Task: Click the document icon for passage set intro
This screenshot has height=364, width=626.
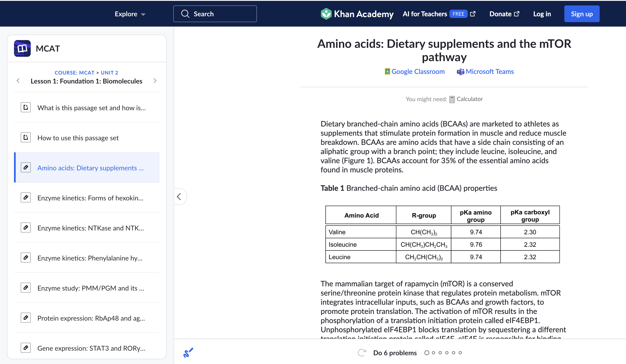Action: [25, 107]
